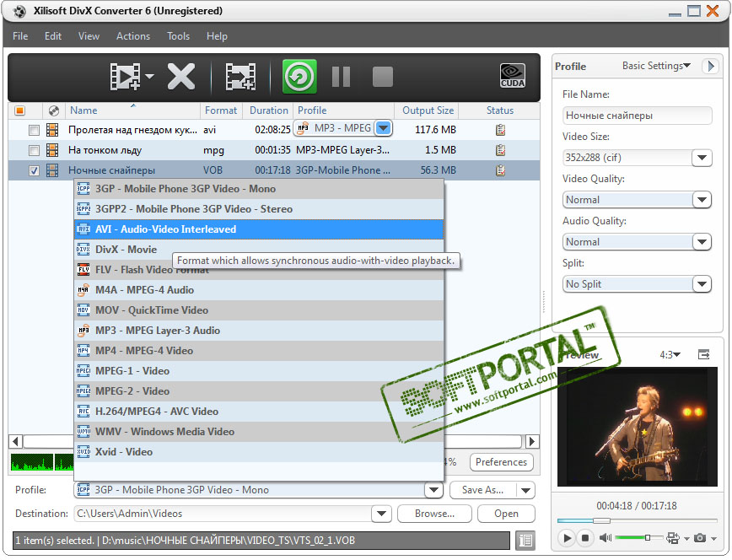Open the snapshot camera dropdown arrow
The height and width of the screenshot is (560, 732).
713,539
